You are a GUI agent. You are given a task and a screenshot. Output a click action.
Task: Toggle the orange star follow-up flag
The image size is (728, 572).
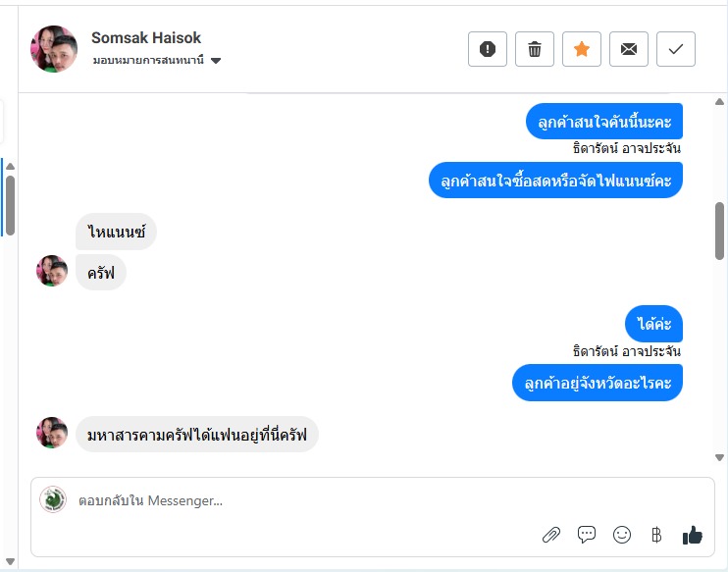(582, 49)
